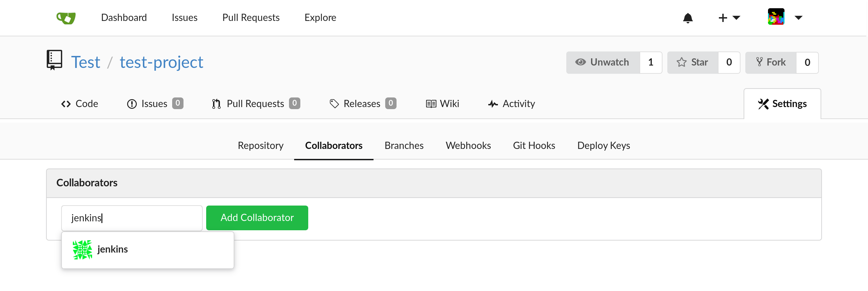The width and height of the screenshot is (868, 291).
Task: Open Explore in the top navigation
Action: click(x=320, y=18)
